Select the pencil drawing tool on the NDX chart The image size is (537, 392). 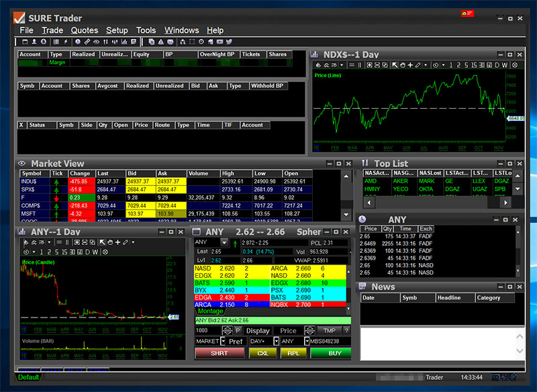pyautogui.click(x=418, y=64)
